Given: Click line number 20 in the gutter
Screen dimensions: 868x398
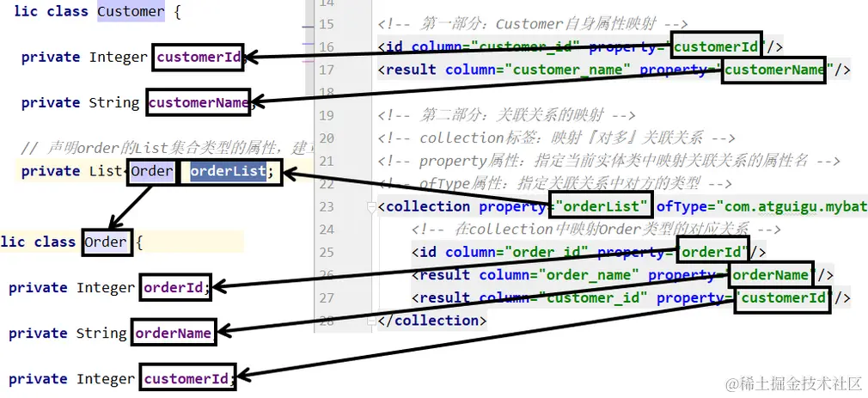Looking at the screenshot, I should tap(327, 138).
